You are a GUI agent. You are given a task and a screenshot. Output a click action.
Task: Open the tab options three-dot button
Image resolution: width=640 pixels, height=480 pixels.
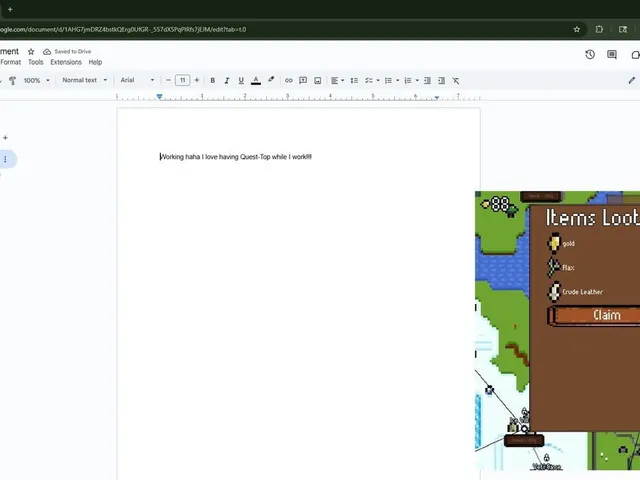click(5, 159)
